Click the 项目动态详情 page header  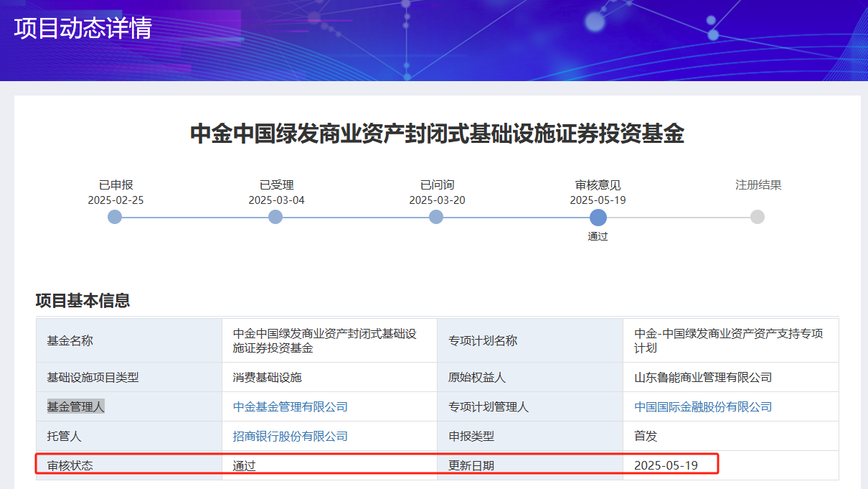click(83, 28)
